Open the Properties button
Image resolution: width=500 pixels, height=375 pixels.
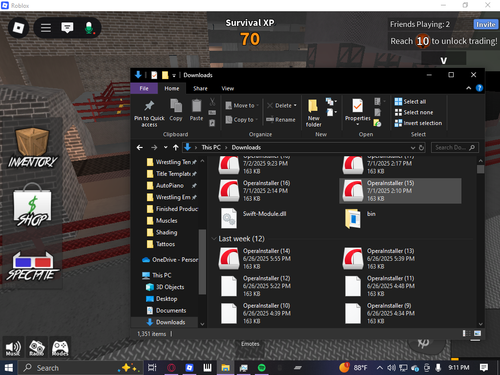pos(357,111)
